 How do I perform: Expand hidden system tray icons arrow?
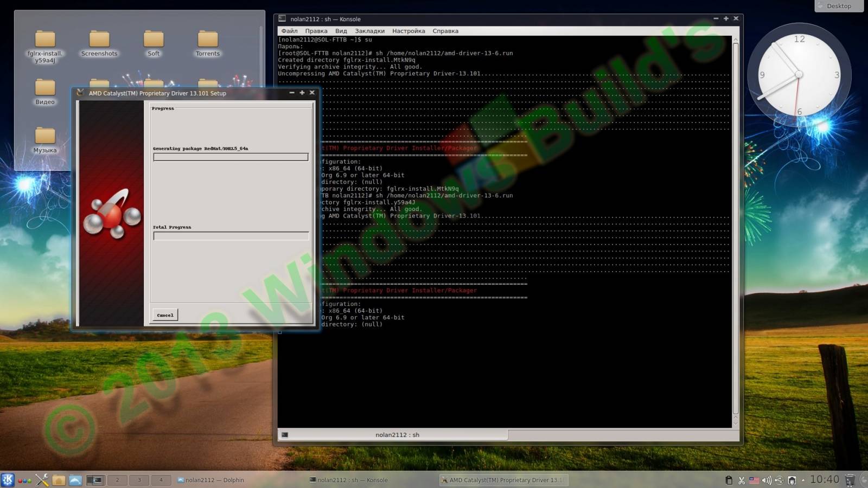[x=803, y=480]
